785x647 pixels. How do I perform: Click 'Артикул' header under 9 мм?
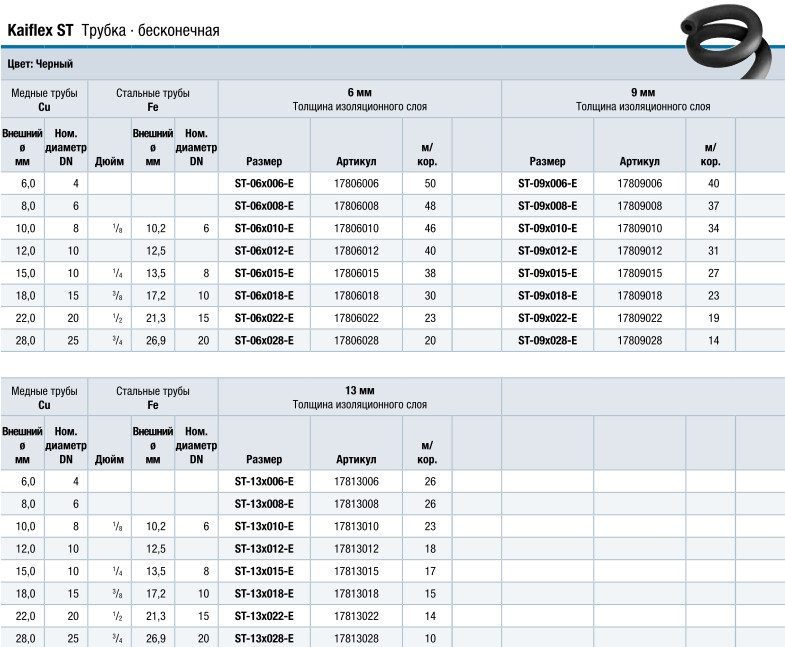639,162
